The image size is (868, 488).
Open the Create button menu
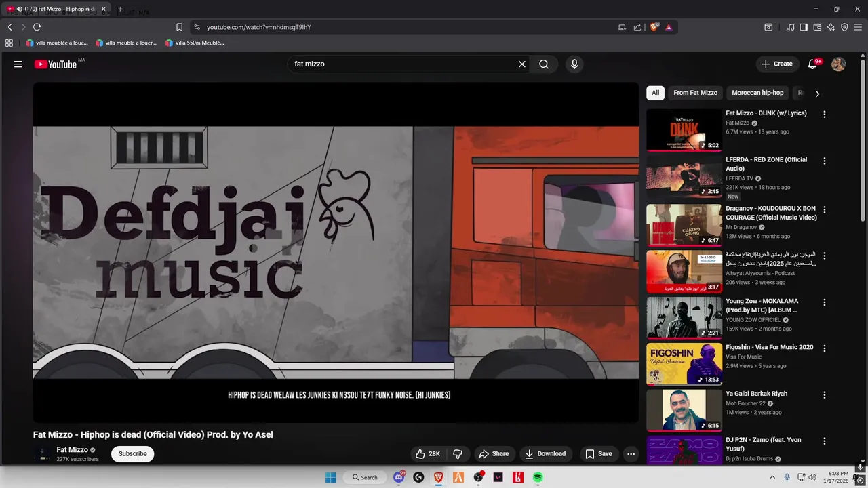click(x=776, y=64)
